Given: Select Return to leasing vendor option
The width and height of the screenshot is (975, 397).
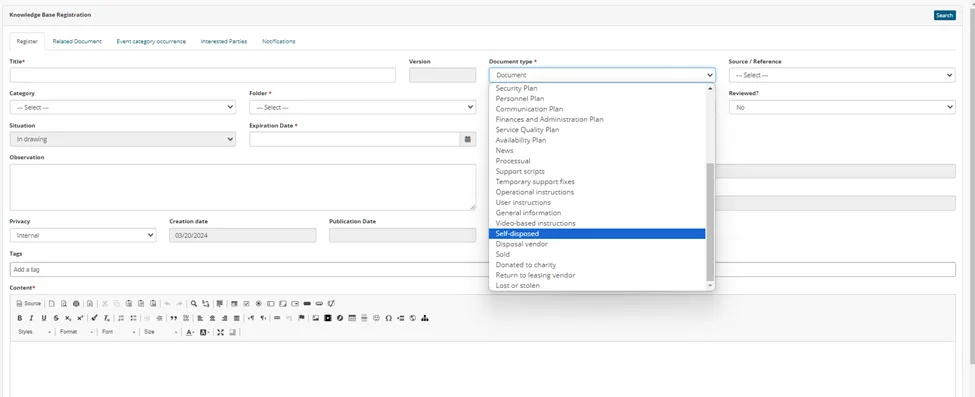Looking at the screenshot, I should coord(598,275).
